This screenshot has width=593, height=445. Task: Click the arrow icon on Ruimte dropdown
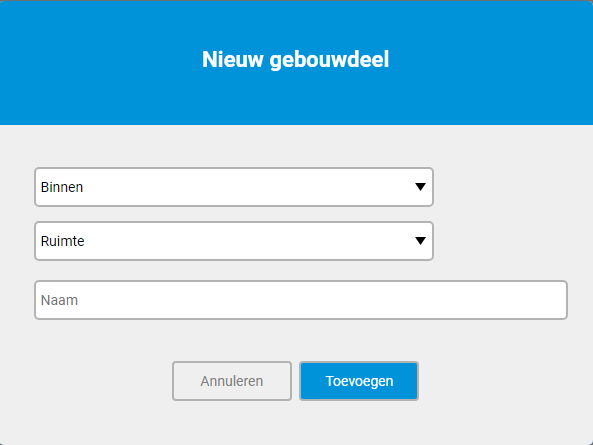(x=420, y=241)
